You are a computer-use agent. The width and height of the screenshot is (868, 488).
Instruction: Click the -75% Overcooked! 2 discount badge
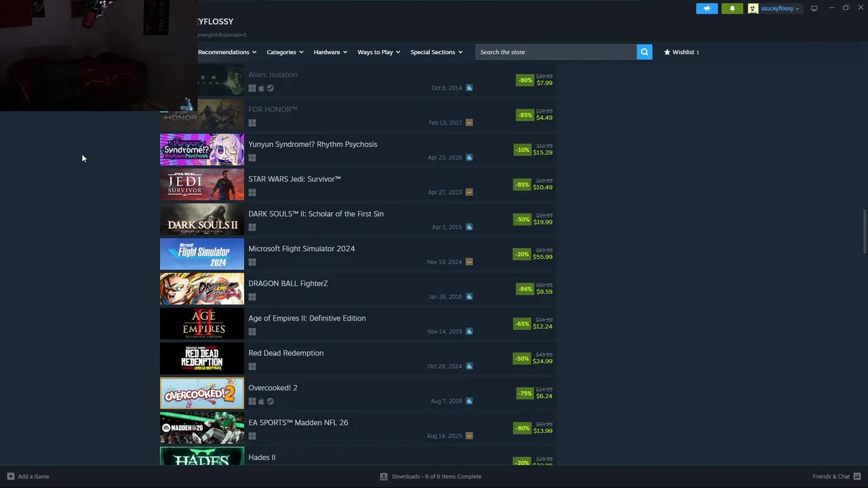(x=525, y=393)
